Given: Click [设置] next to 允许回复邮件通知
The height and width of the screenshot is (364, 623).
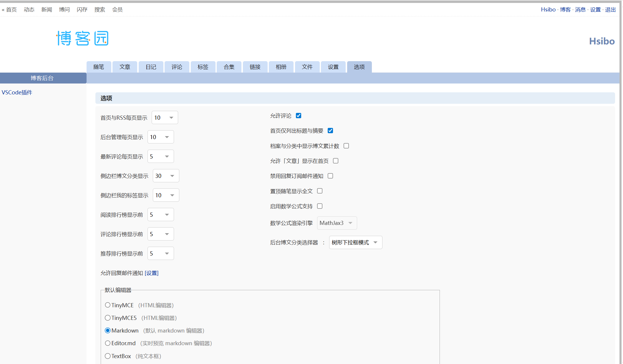Looking at the screenshot, I should pos(152,273).
